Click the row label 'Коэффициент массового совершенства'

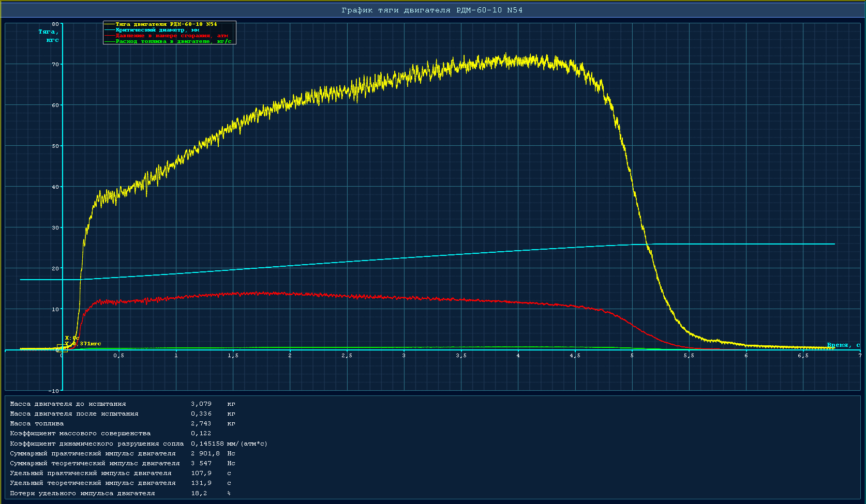[80, 434]
